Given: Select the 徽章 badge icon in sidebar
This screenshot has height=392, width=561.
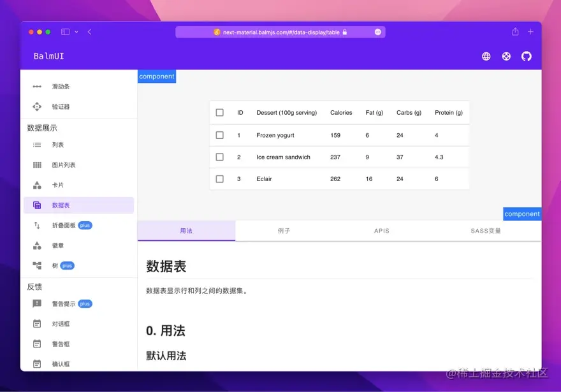Looking at the screenshot, I should (x=36, y=245).
